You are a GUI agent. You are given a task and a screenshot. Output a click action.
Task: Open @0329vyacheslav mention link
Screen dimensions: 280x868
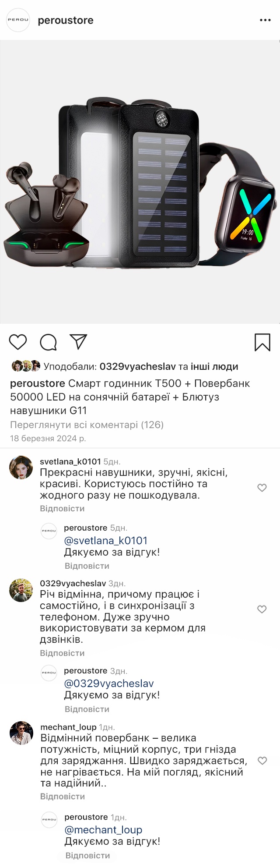pos(109,684)
